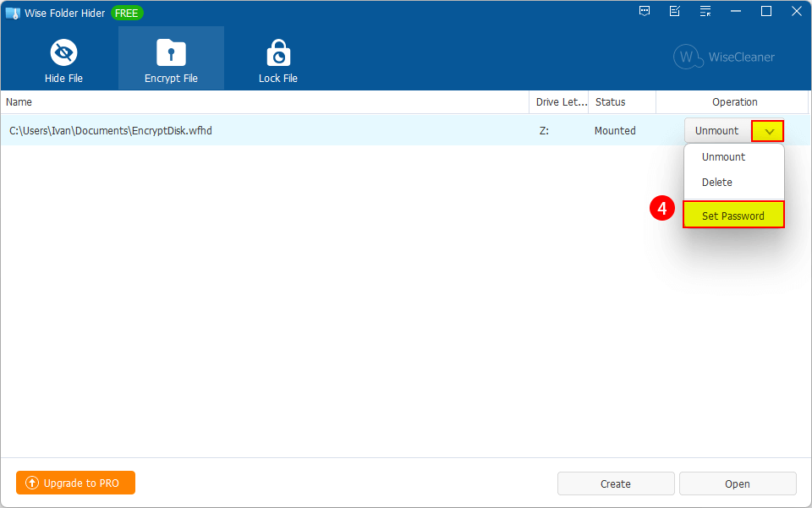Close the Wise Folder Hider window
This screenshot has width=812, height=508.
pos(797,11)
